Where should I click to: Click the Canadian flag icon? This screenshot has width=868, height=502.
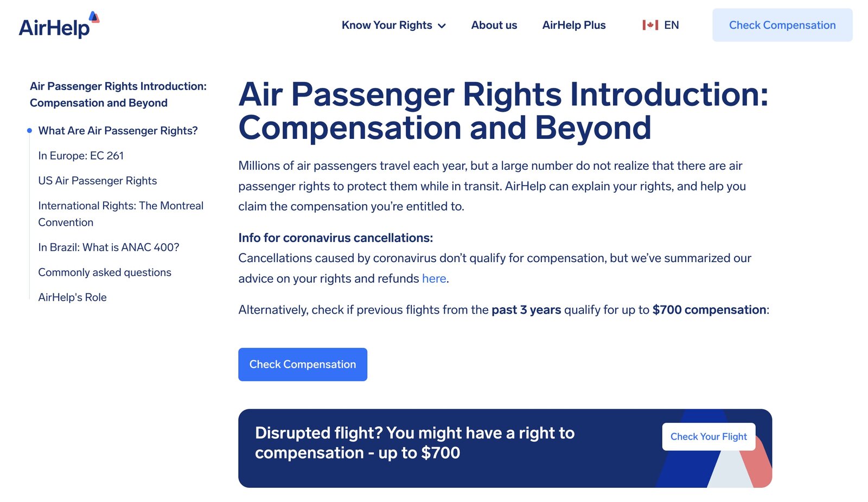pos(650,25)
